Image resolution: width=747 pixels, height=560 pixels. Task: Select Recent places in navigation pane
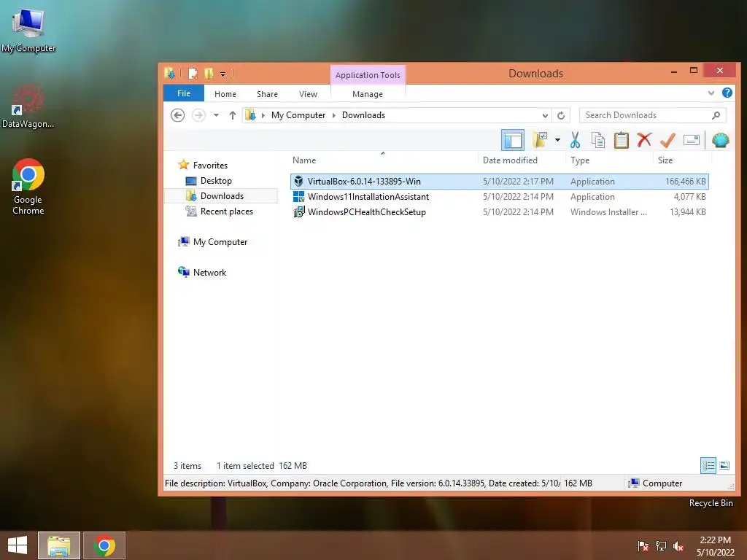click(226, 211)
